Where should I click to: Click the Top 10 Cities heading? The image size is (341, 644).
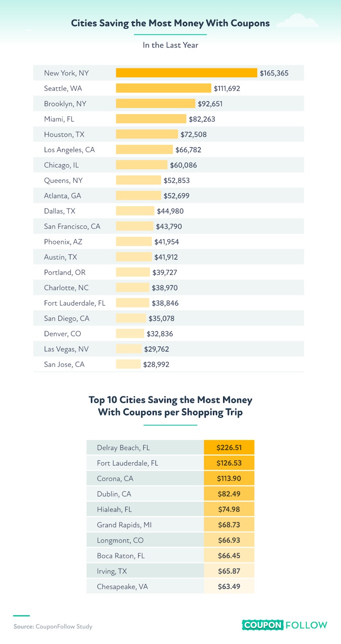[170, 406]
